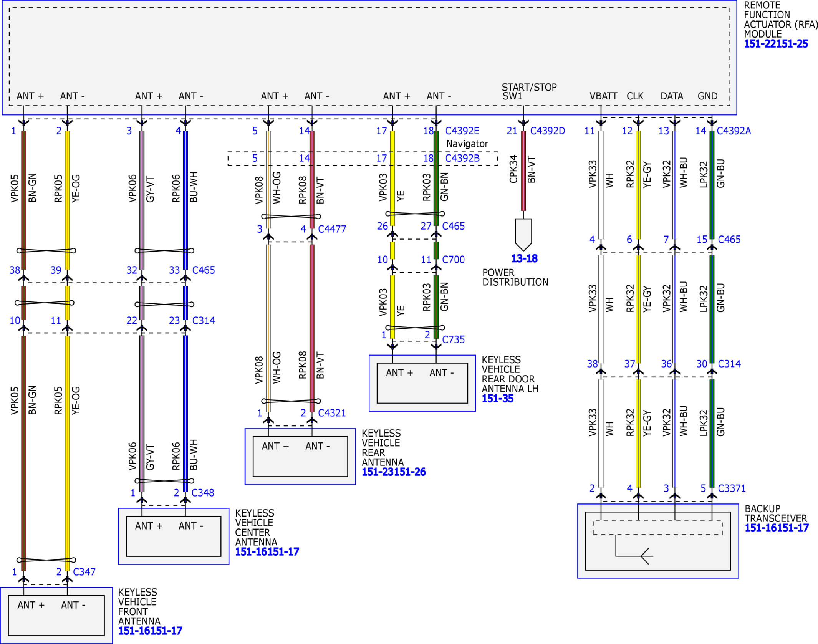Click the Backup Transceiver component box
The width and height of the screenshot is (818, 644).
658,541
